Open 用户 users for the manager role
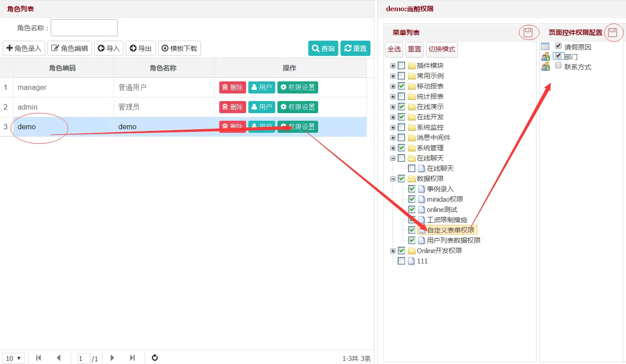 (262, 87)
